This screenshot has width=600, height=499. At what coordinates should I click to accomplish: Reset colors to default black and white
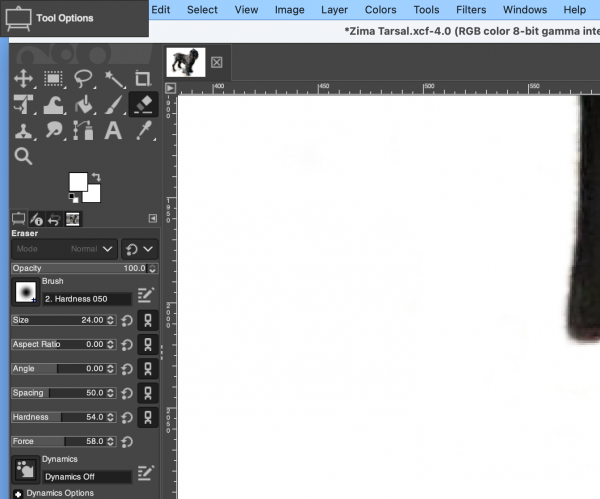coord(73,198)
